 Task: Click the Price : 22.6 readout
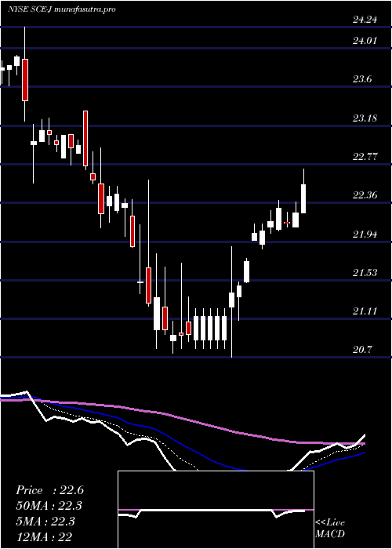[x=49, y=490]
